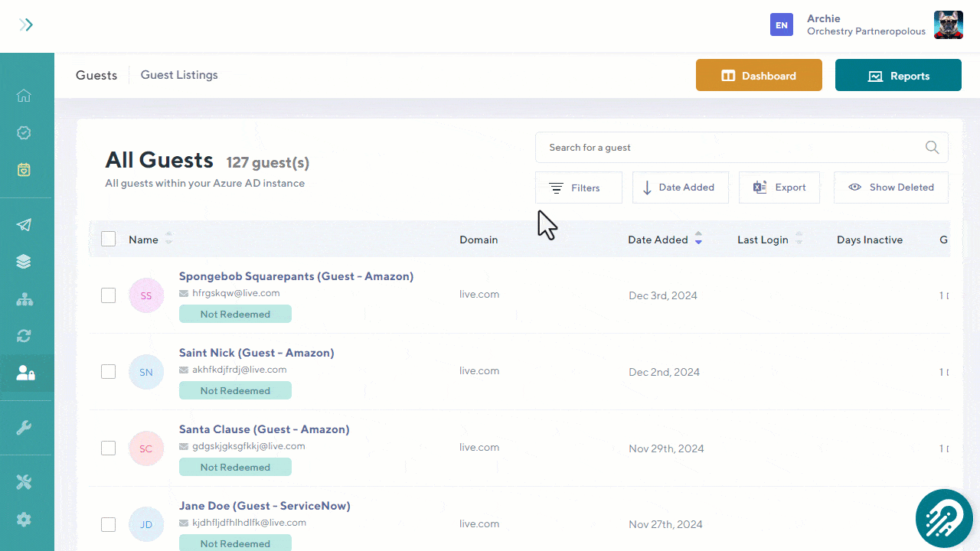
Task: Open Santa Clause guest name link
Action: pyautogui.click(x=263, y=429)
